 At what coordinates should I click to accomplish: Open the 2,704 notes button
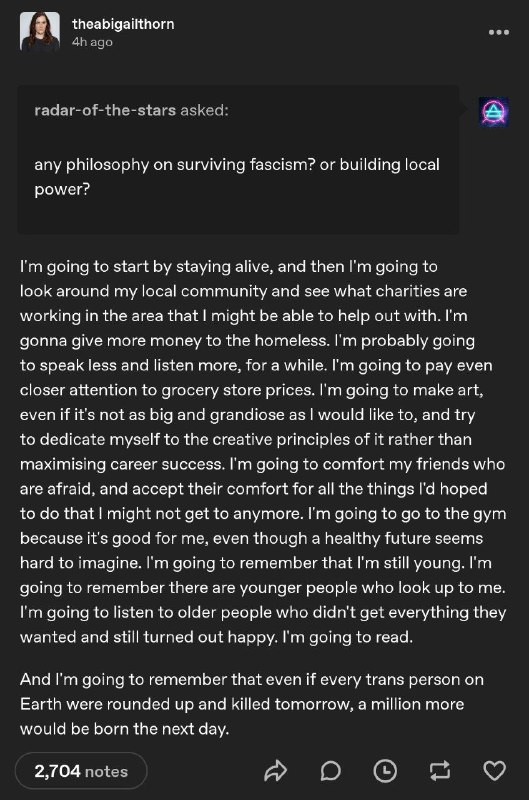[x=81, y=771]
